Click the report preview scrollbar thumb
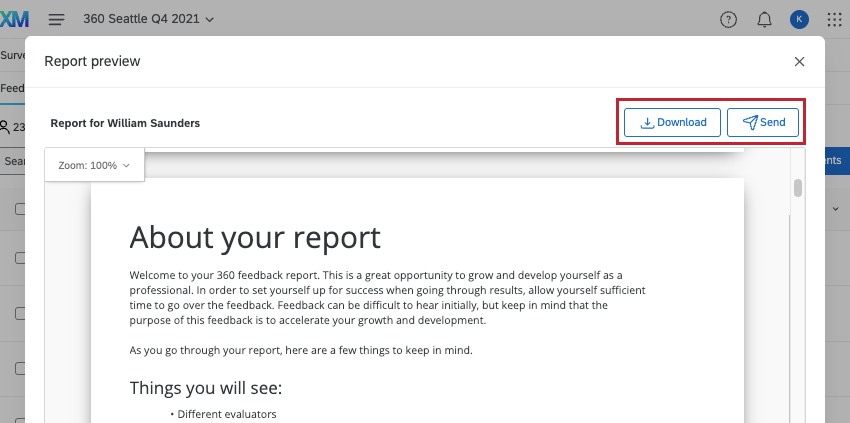This screenshot has height=423, width=850. pyautogui.click(x=797, y=188)
